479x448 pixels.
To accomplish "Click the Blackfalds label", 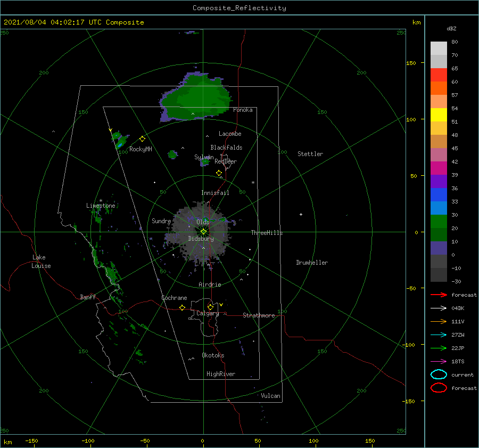I will point(226,148).
